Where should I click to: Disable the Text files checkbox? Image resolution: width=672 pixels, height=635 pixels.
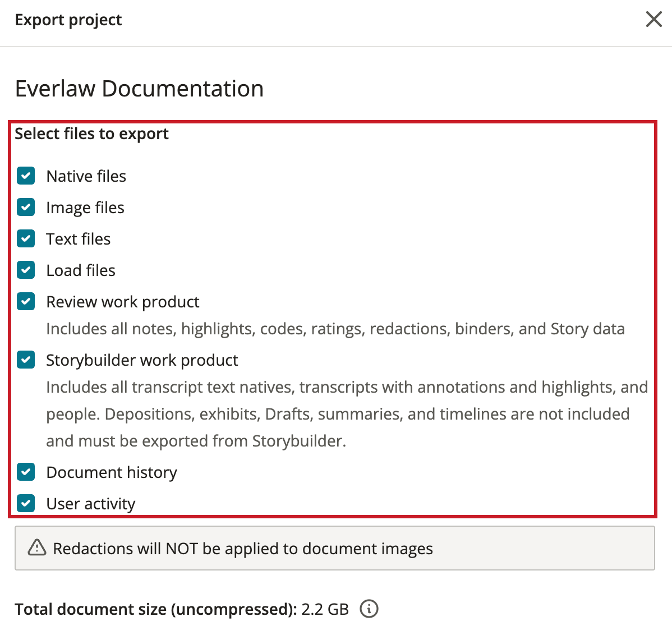click(x=26, y=238)
